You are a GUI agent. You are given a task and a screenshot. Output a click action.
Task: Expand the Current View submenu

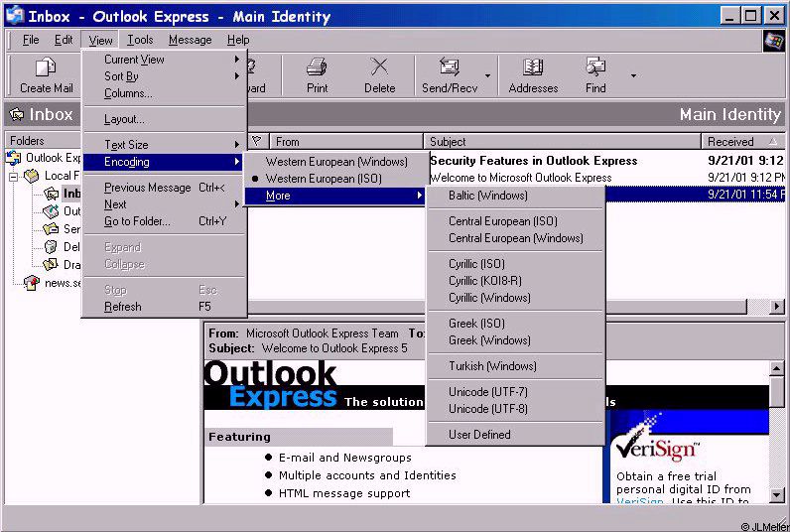(164, 60)
